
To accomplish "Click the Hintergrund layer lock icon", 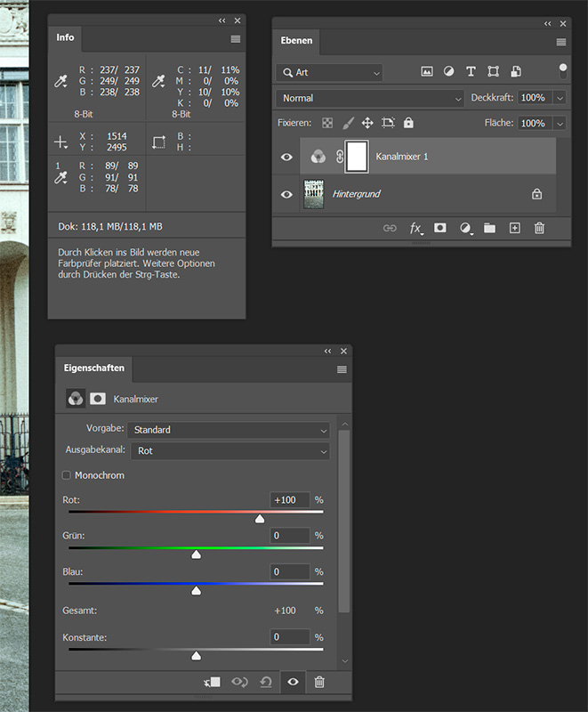I will click(x=536, y=194).
